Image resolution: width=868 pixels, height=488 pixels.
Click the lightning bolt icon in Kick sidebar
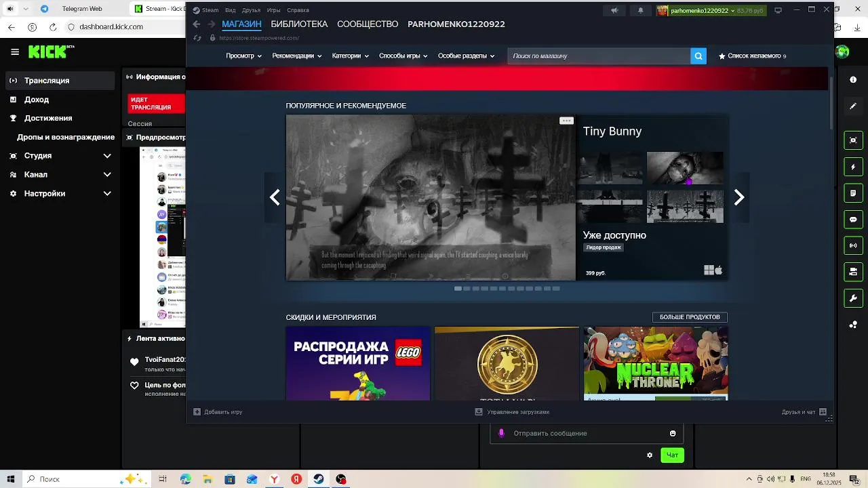(x=853, y=167)
